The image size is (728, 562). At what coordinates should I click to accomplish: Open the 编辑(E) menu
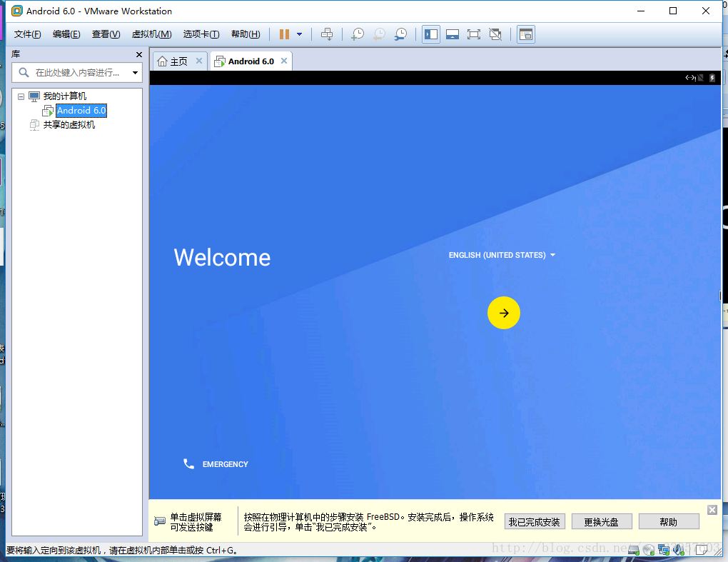coord(66,34)
